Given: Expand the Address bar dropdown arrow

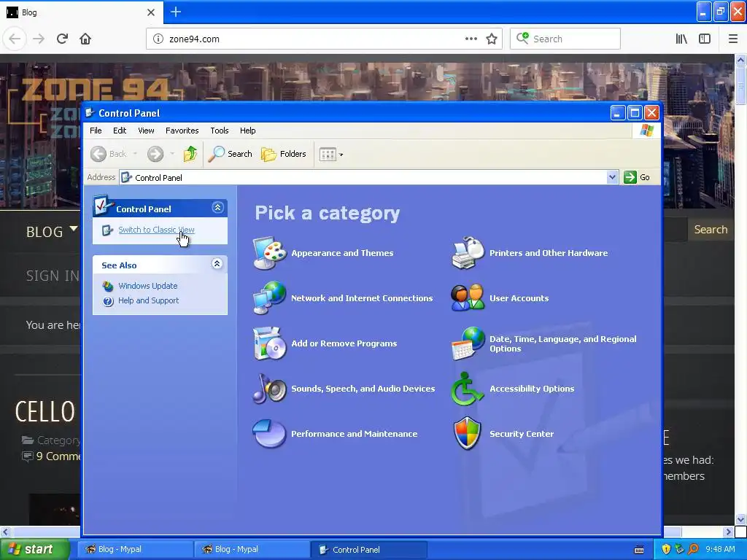Looking at the screenshot, I should pyautogui.click(x=612, y=177).
